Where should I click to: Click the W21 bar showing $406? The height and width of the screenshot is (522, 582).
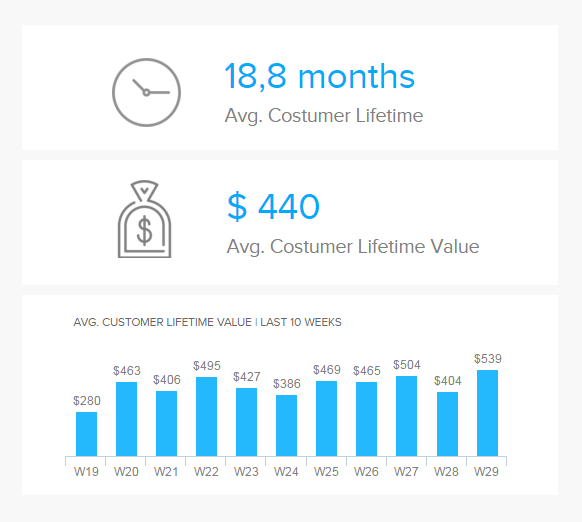pyautogui.click(x=167, y=424)
